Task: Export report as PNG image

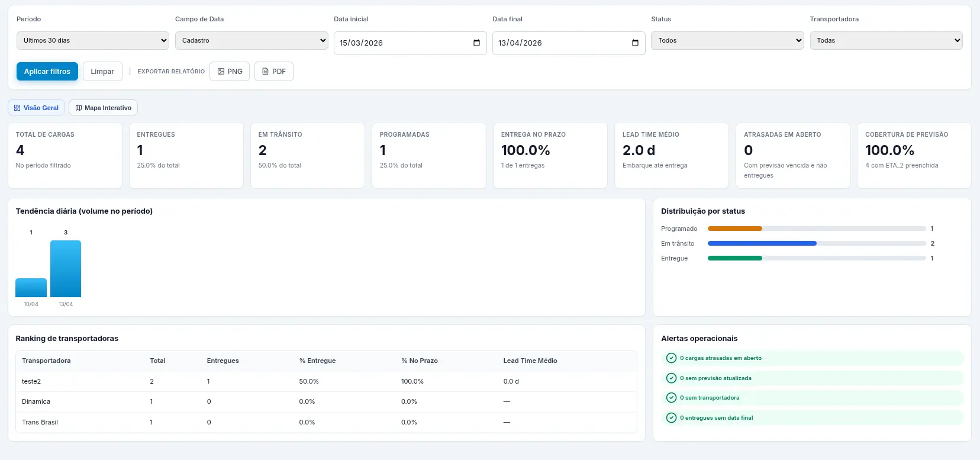Action: point(230,72)
